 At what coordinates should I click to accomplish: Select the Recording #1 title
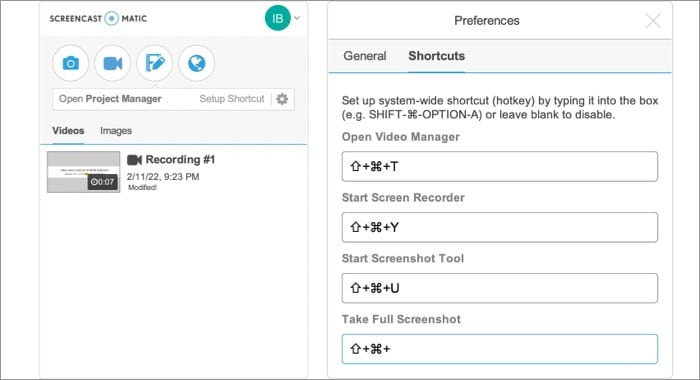click(x=180, y=159)
